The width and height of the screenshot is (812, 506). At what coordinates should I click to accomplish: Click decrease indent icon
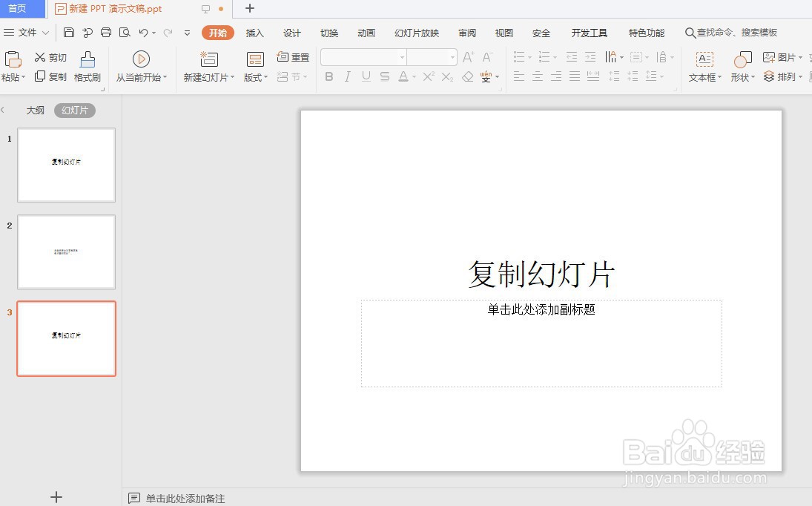pos(572,57)
